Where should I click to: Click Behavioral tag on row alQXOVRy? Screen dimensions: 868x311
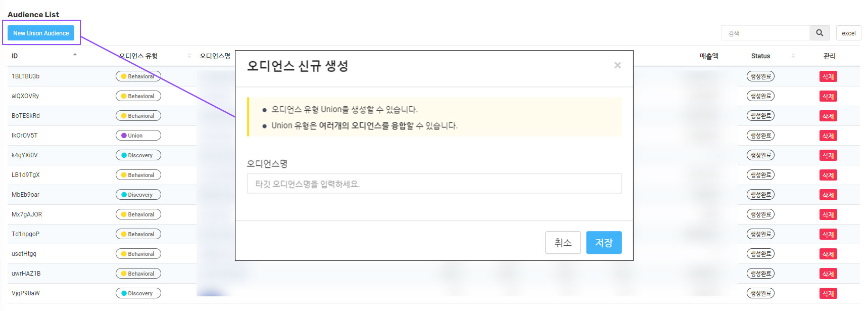[138, 96]
